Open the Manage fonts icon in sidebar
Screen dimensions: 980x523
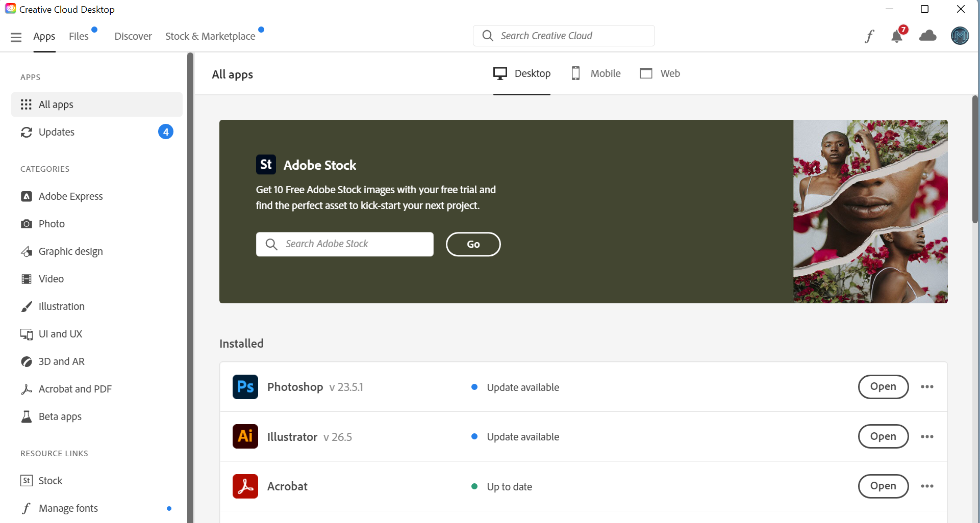pyautogui.click(x=27, y=508)
